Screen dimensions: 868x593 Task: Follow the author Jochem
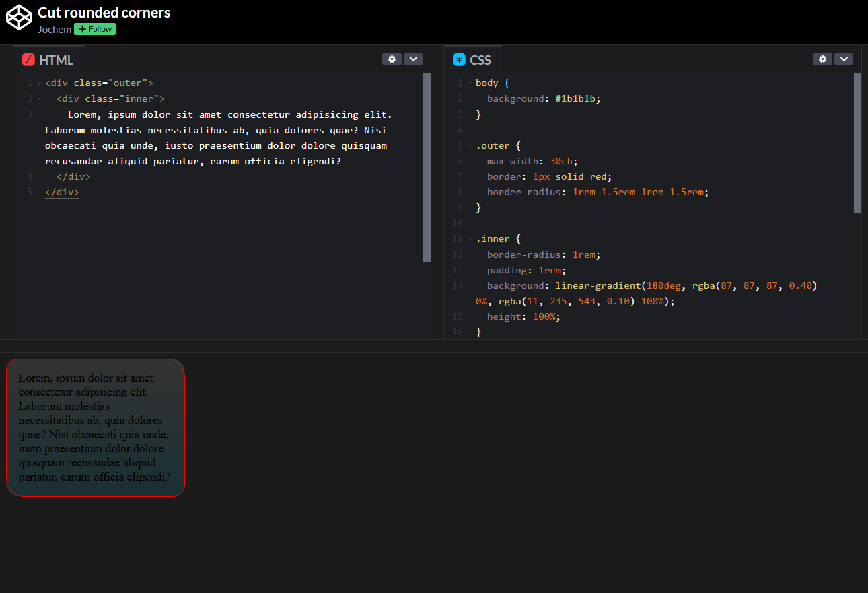pos(95,29)
